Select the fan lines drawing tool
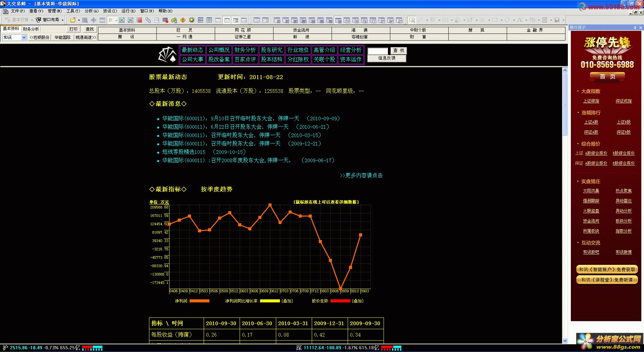 tap(458, 20)
